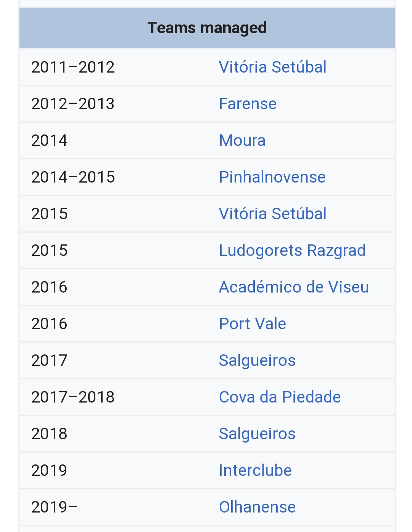The height and width of the screenshot is (532, 412).
Task: Click the 2014 date beside Moura
Action: click(x=49, y=141)
